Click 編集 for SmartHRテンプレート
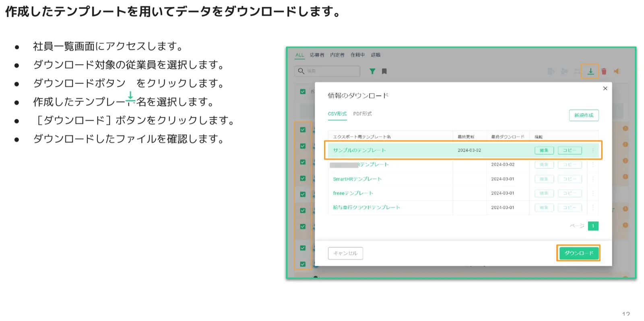This screenshot has height=321, width=644. coord(544,179)
